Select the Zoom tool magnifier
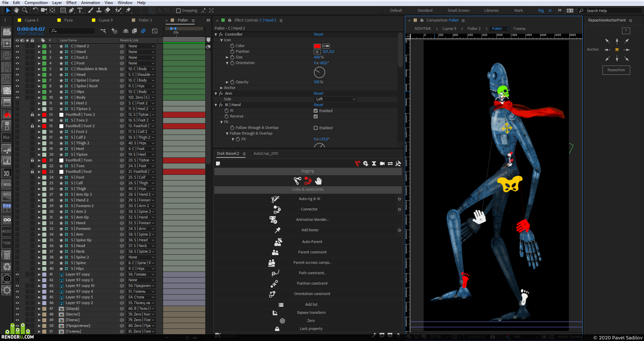This screenshot has width=644, height=341. tap(25, 10)
